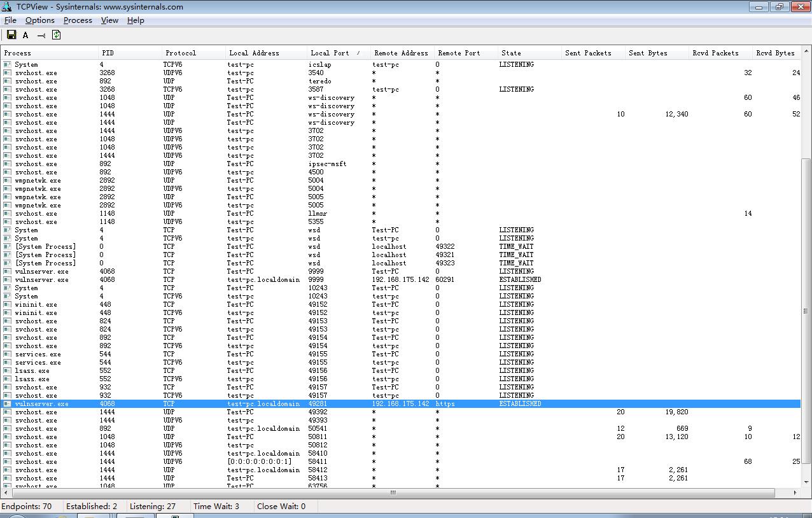
Task: Click the green Refresh toolbar icon
Action: 56,35
